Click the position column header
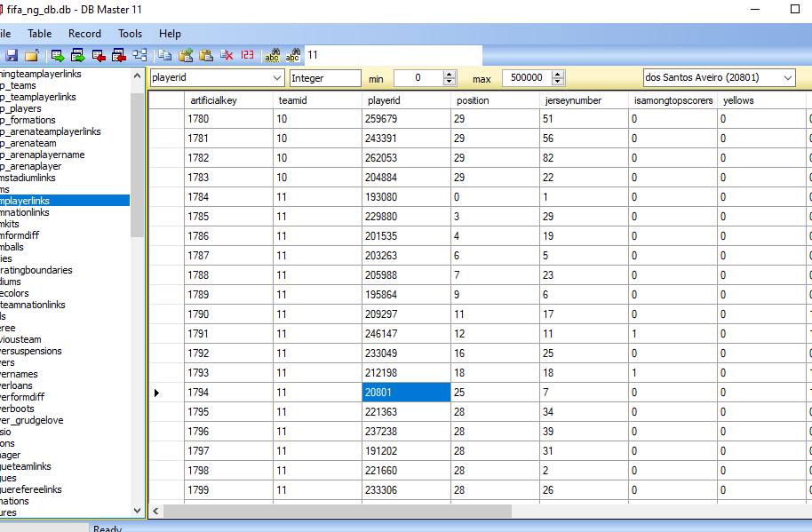 [x=495, y=100]
